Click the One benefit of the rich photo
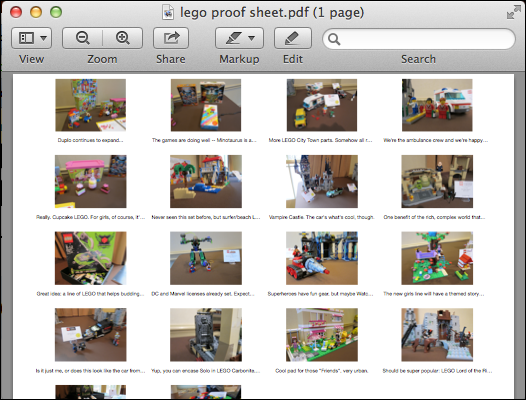 click(x=437, y=181)
